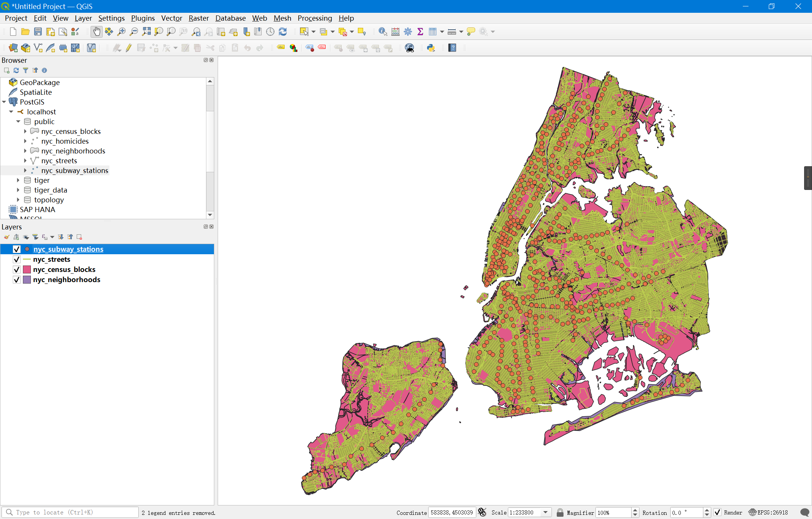Screen dimensions: 812x519
Task: Click the Zoom Full extent icon
Action: (146, 32)
